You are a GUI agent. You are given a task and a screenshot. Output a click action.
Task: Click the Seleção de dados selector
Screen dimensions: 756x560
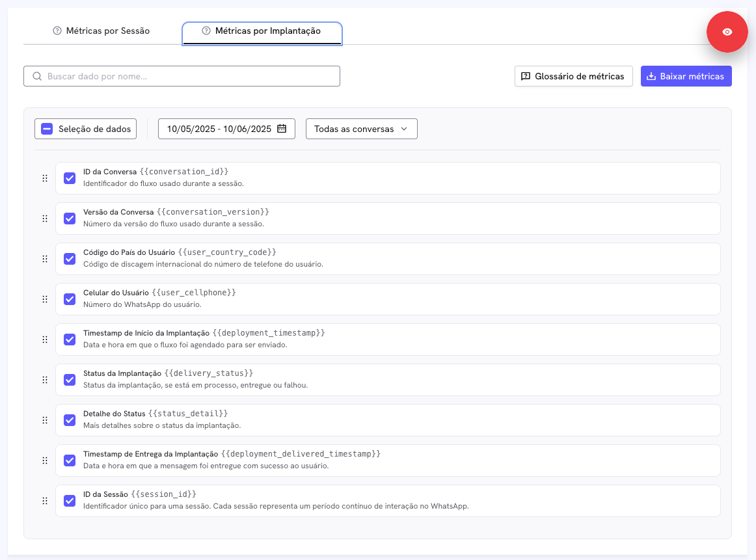click(85, 128)
